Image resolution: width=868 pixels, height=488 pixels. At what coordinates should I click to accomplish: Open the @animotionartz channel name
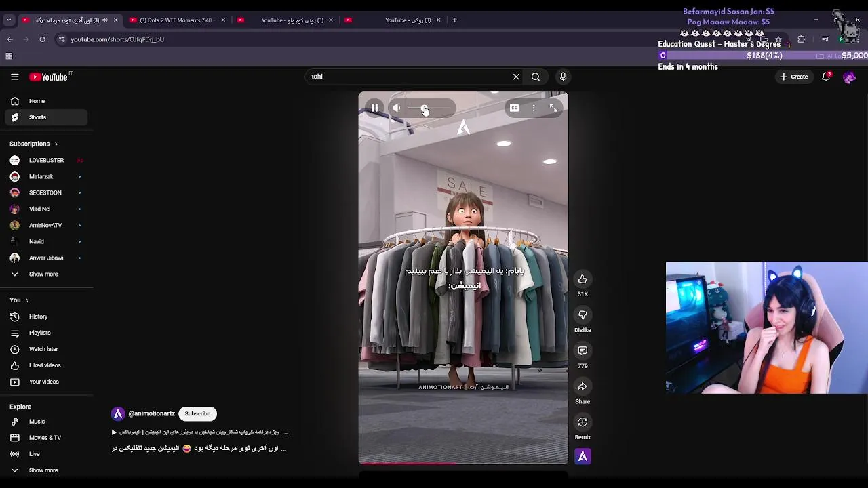click(151, 413)
